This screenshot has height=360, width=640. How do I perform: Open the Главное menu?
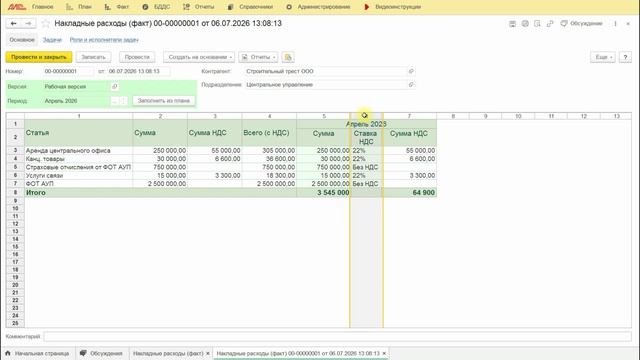(x=42, y=7)
